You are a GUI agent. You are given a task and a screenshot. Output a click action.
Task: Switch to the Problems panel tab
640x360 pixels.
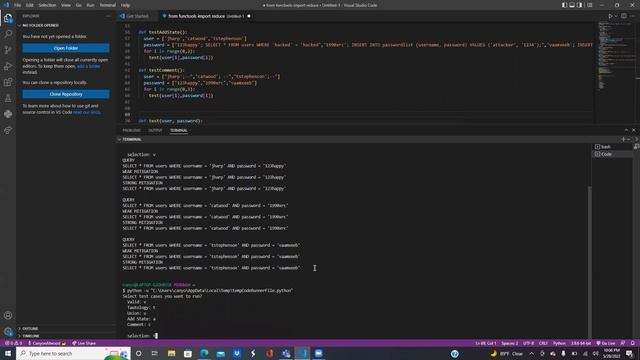[131, 130]
